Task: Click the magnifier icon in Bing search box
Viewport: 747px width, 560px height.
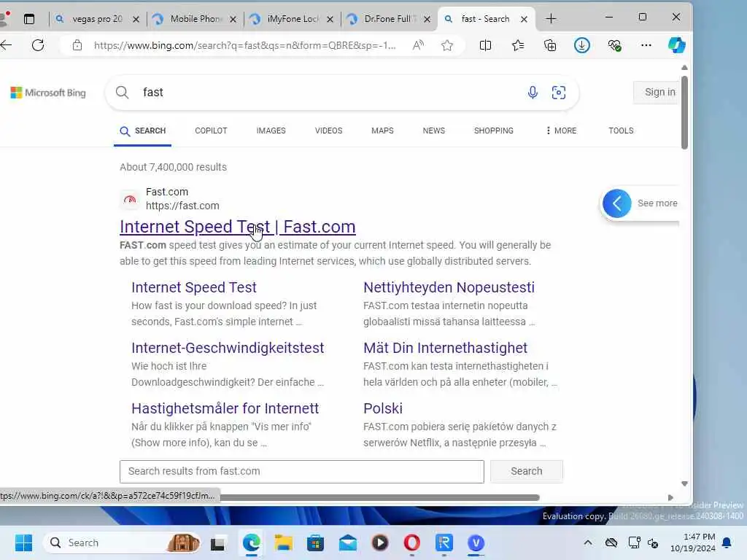Action: pos(122,93)
